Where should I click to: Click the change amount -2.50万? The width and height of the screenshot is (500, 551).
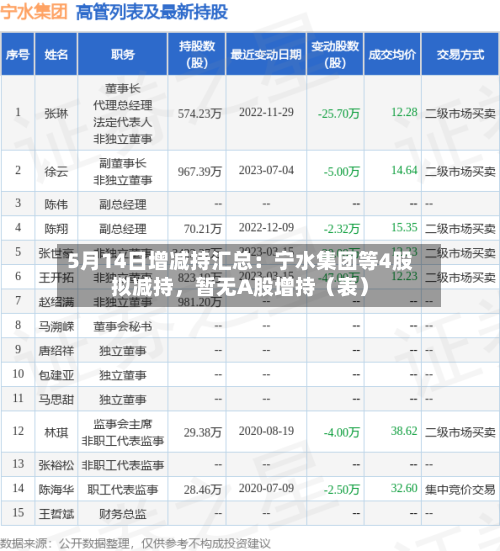click(x=342, y=490)
